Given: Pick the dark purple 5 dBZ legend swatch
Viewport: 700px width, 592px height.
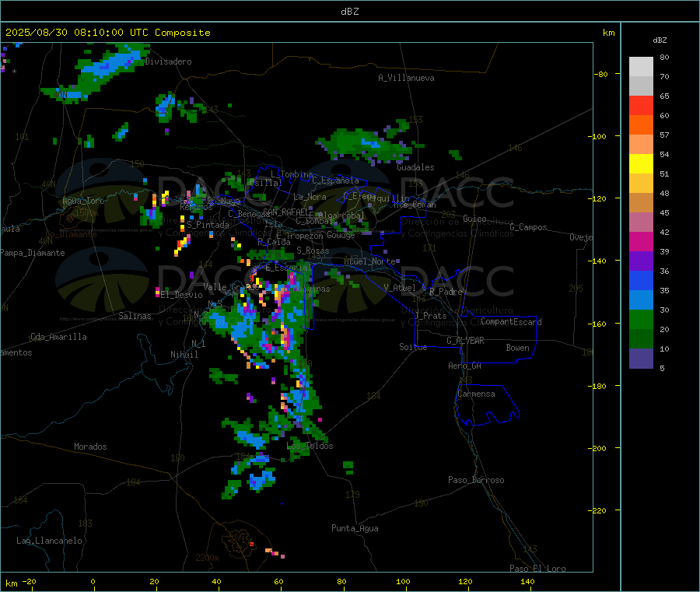Looking at the screenshot, I should [x=641, y=359].
